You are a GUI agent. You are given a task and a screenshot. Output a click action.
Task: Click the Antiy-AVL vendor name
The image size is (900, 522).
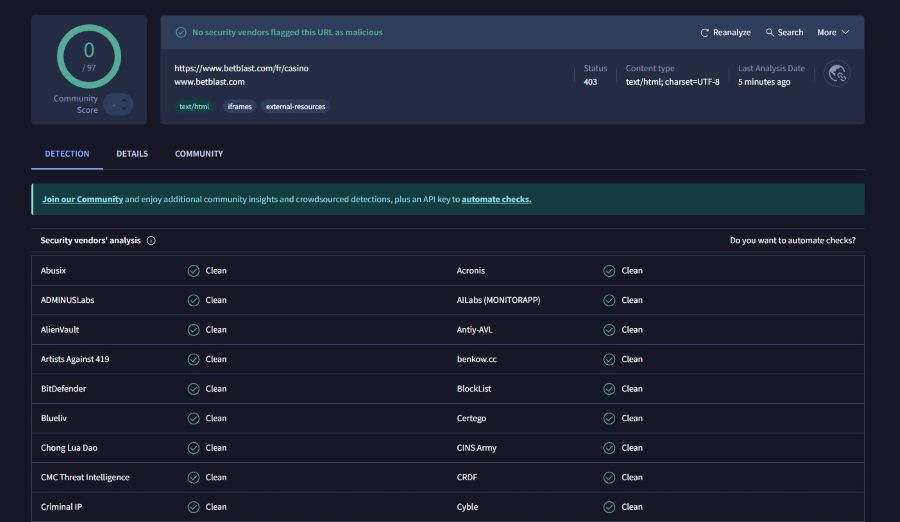coord(475,330)
